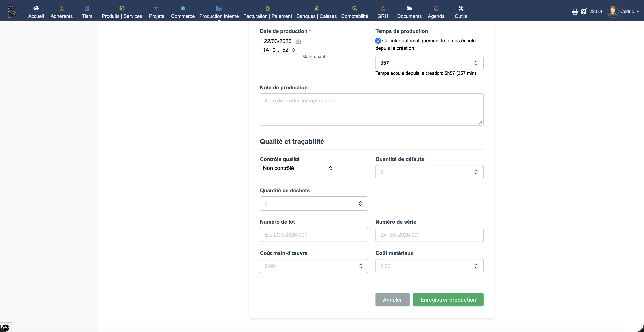644x332 pixels.
Task: Click the print icon in top bar
Action: tap(575, 12)
